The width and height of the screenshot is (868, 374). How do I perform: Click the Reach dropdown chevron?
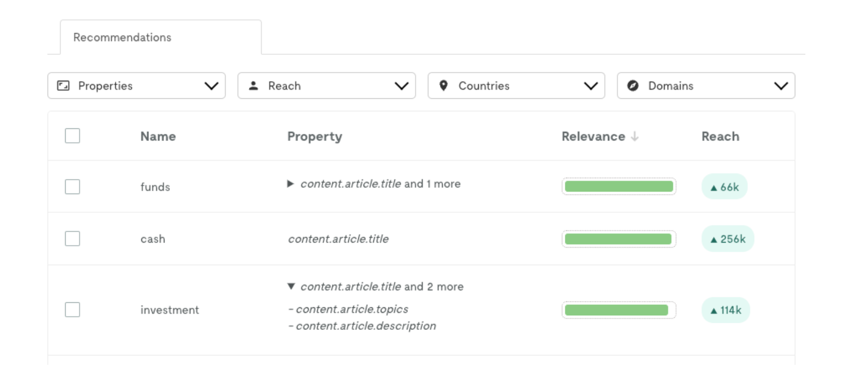coord(401,86)
